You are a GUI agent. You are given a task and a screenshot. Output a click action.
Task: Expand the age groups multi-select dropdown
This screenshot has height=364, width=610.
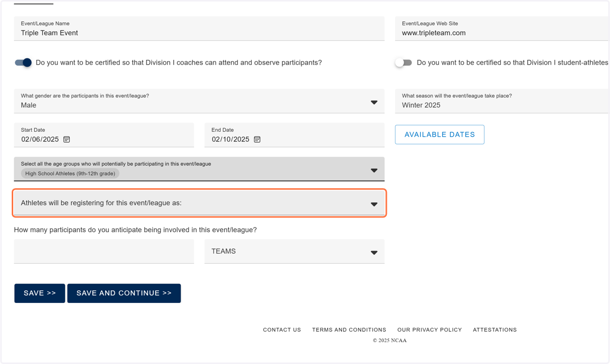199,169
